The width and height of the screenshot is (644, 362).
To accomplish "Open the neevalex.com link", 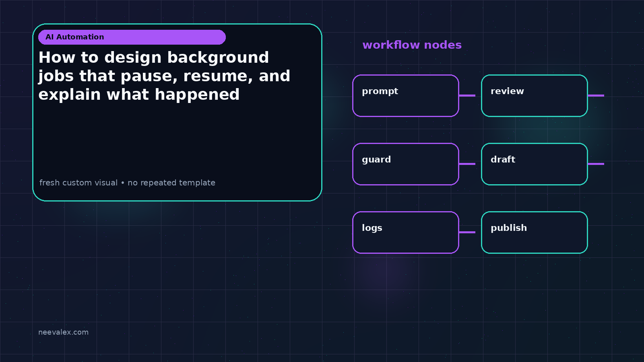I will point(63,332).
